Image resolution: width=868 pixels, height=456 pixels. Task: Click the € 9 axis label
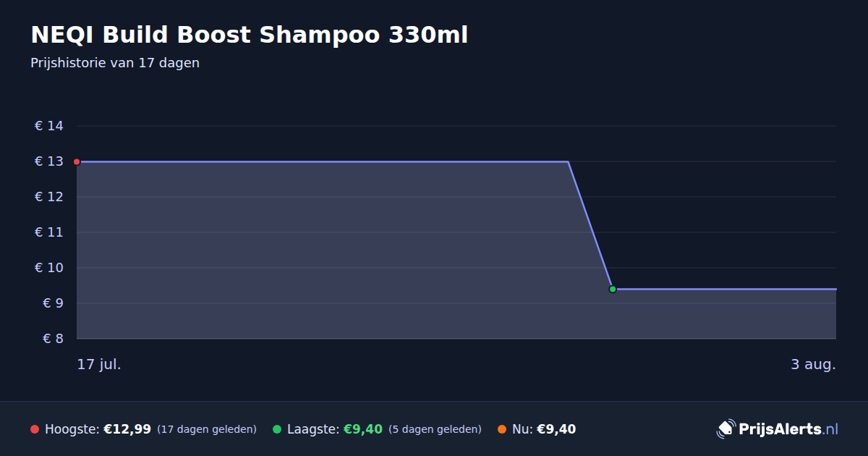[54, 303]
